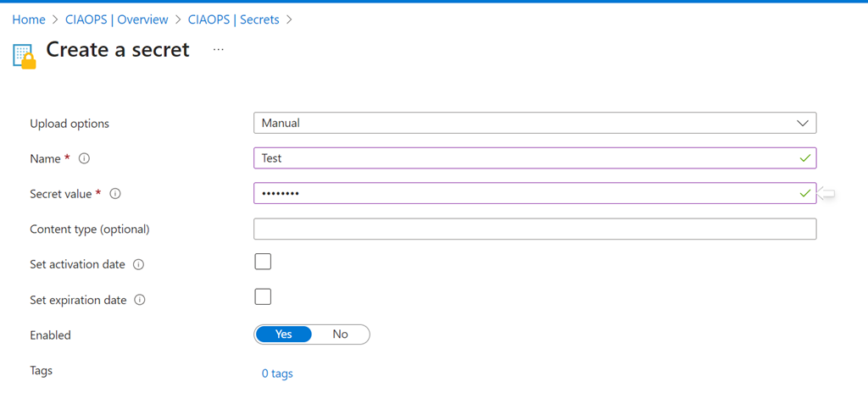This screenshot has width=868, height=409.
Task: Click the green checkmark in Secret value field
Action: click(804, 194)
